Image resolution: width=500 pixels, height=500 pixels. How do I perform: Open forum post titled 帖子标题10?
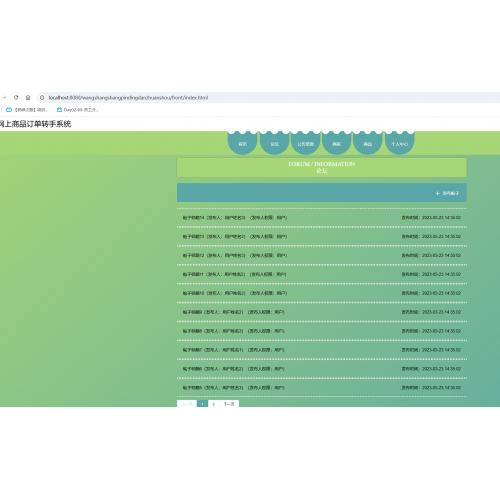[x=322, y=293]
